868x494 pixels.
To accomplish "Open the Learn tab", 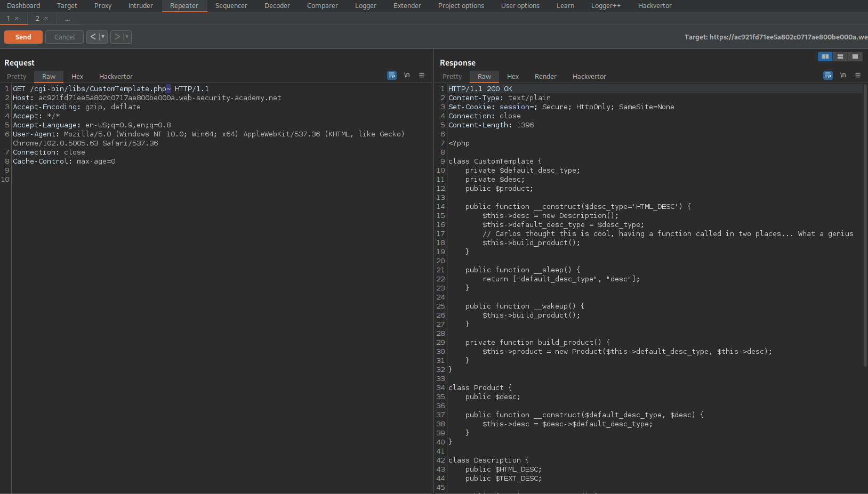I will coord(566,6).
